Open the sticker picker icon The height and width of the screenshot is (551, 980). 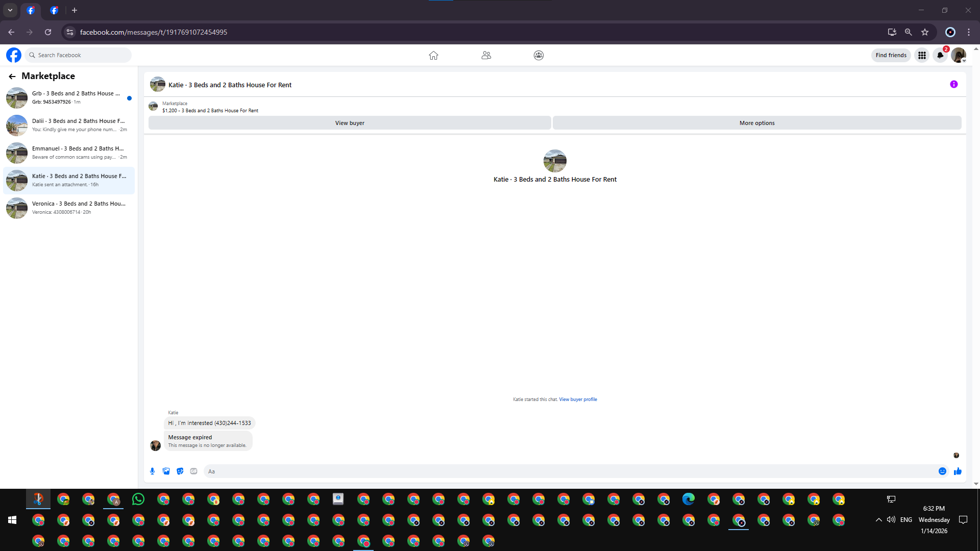click(x=180, y=471)
